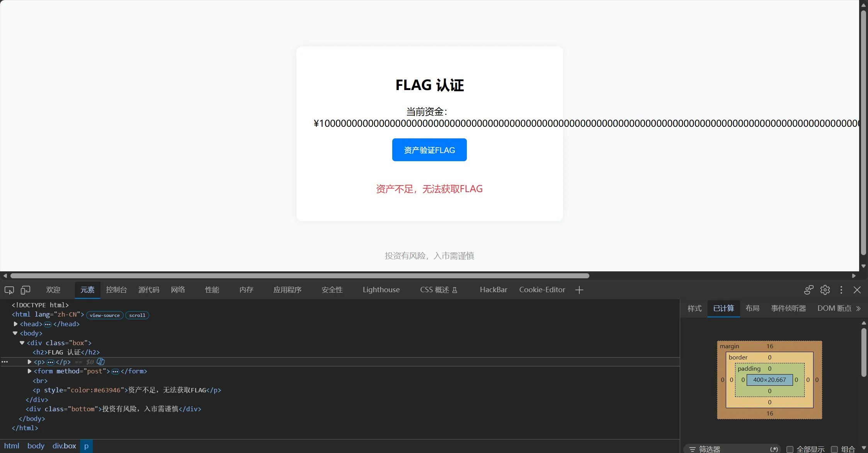The width and height of the screenshot is (868, 453).
Task: Click the horizontal page scrollbar thumb
Action: pyautogui.click(x=300, y=276)
